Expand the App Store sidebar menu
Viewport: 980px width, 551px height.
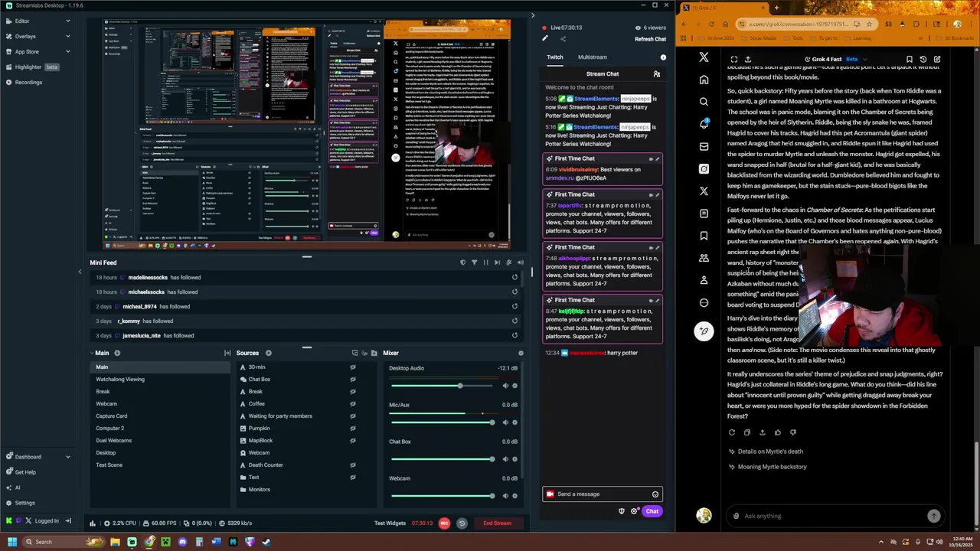pos(67,52)
